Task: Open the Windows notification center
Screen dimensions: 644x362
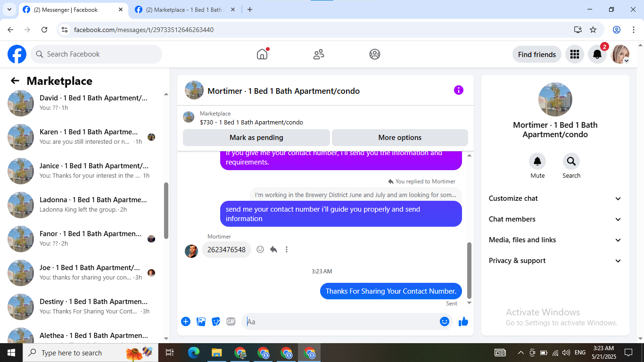Action: pyautogui.click(x=628, y=353)
